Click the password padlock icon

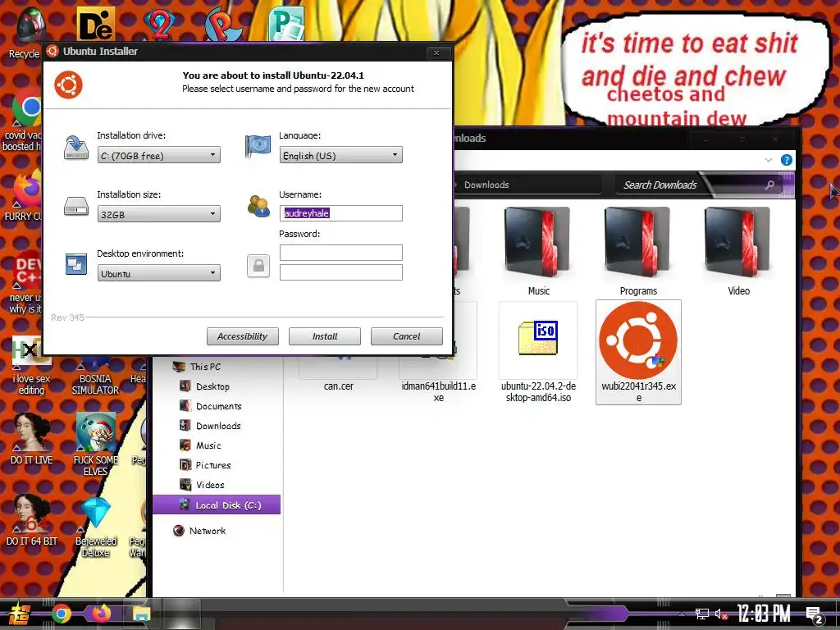[x=258, y=266]
